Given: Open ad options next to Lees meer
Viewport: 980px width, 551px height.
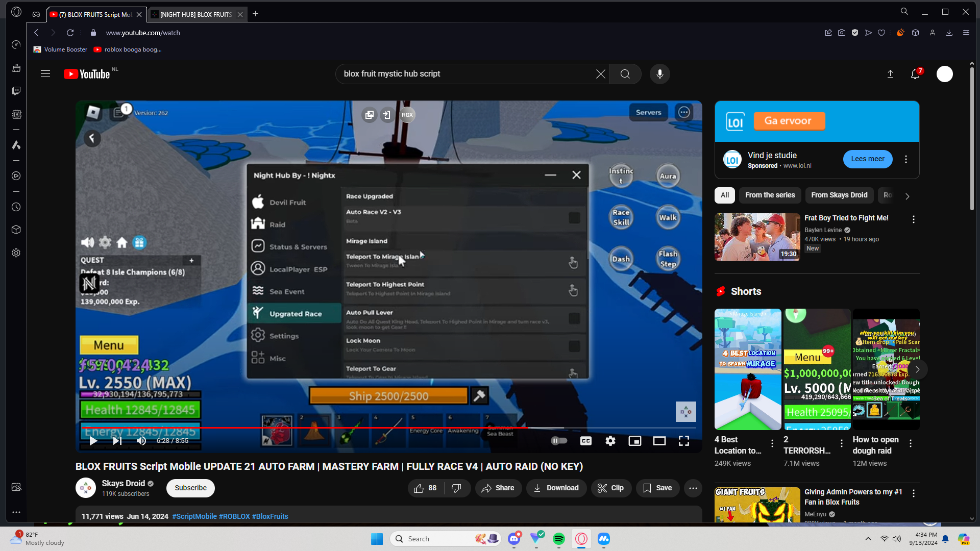Looking at the screenshot, I should 905,159.
